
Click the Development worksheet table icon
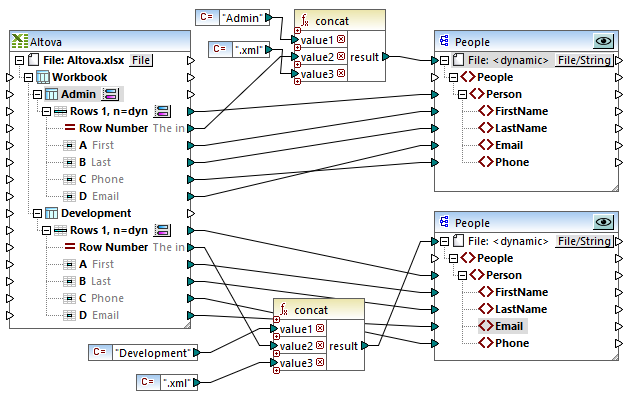point(51,213)
